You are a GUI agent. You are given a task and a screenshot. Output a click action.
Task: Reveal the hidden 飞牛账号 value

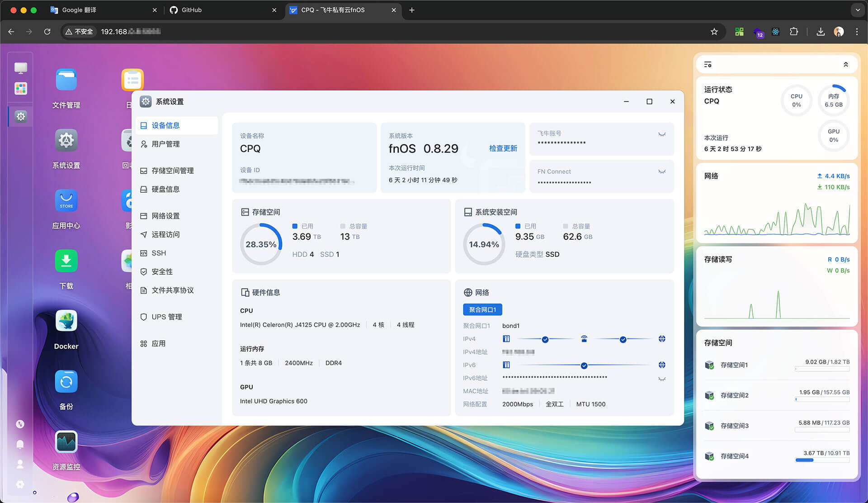click(662, 134)
